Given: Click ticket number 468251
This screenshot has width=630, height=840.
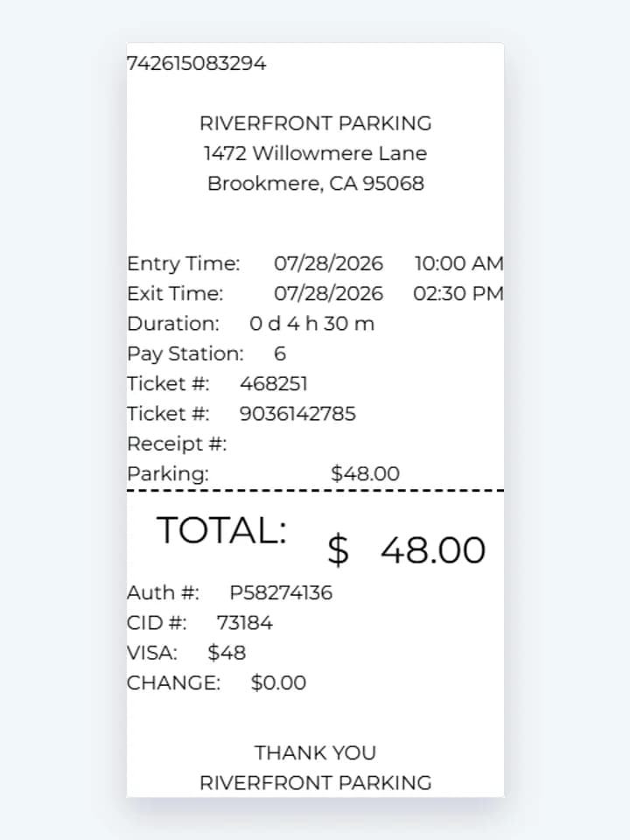Looking at the screenshot, I should pyautogui.click(x=273, y=383).
